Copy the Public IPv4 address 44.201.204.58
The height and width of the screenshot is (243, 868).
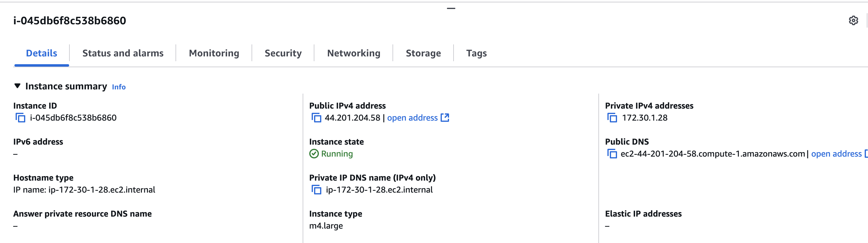pos(316,118)
